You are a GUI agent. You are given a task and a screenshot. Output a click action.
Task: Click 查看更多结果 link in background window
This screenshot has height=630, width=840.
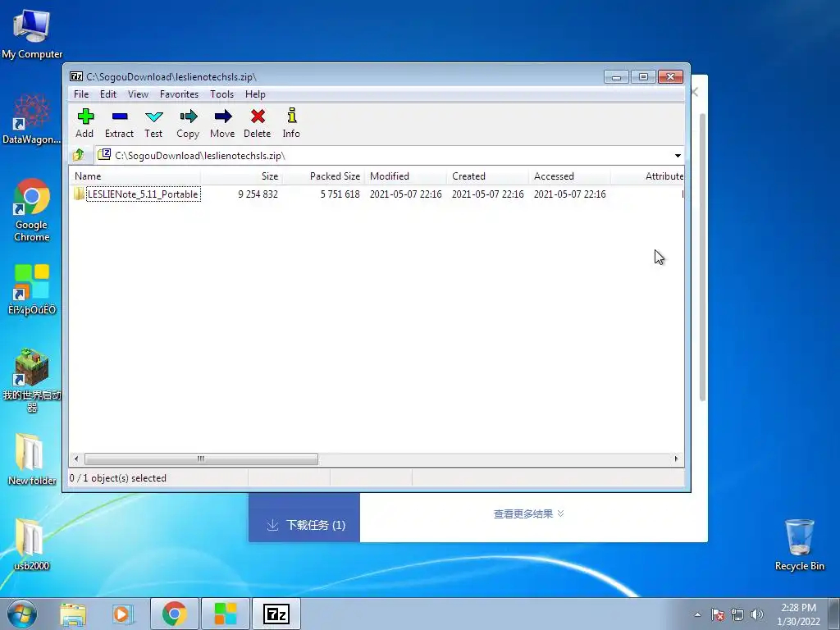(529, 514)
